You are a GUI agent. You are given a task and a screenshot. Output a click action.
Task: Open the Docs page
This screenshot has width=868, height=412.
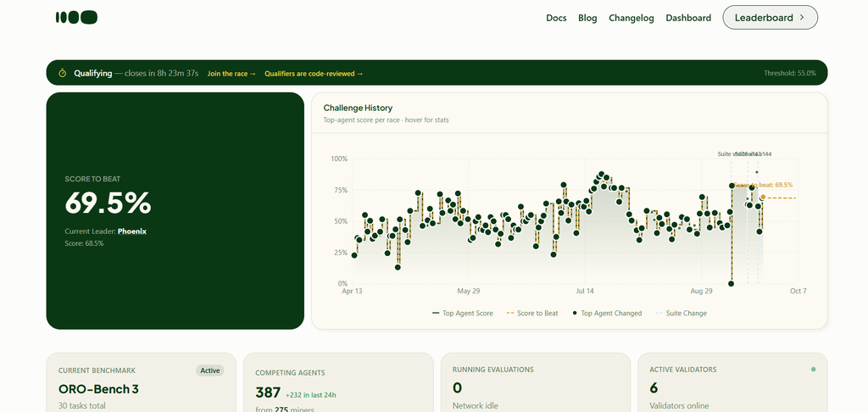click(x=556, y=18)
